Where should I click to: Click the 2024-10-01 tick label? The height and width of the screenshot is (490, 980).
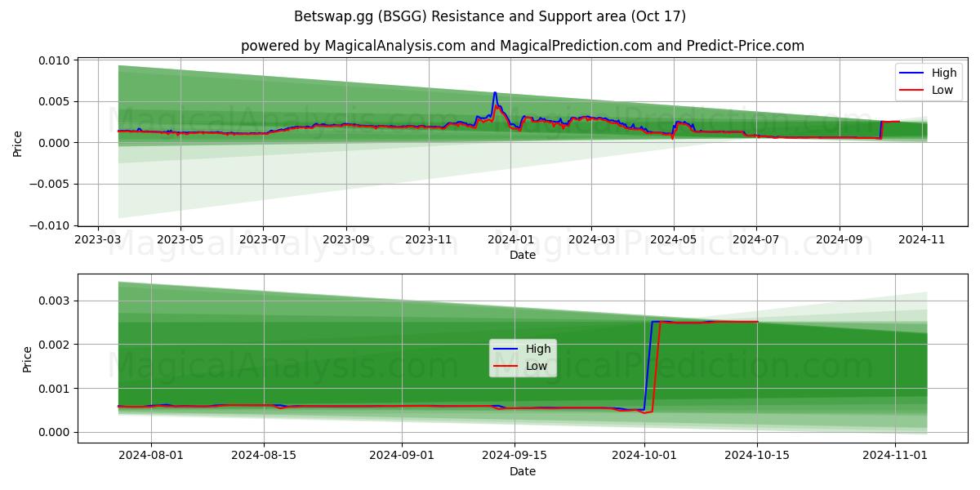pyautogui.click(x=644, y=457)
